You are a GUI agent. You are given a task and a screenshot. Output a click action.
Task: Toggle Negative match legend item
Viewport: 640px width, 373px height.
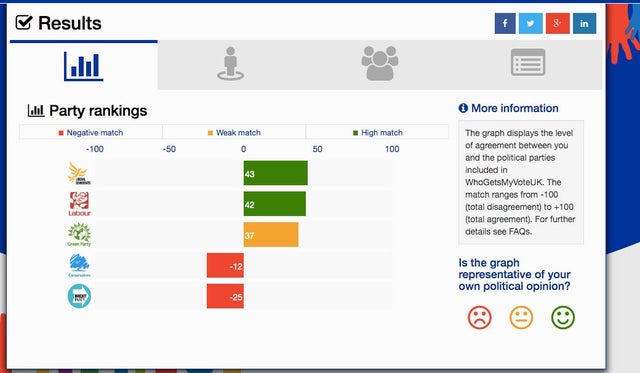(x=91, y=133)
